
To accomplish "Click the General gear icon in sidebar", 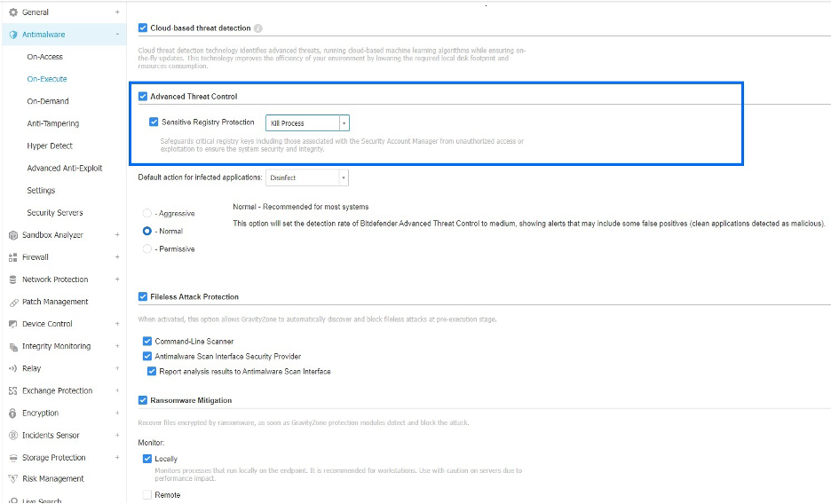I will click(x=13, y=12).
